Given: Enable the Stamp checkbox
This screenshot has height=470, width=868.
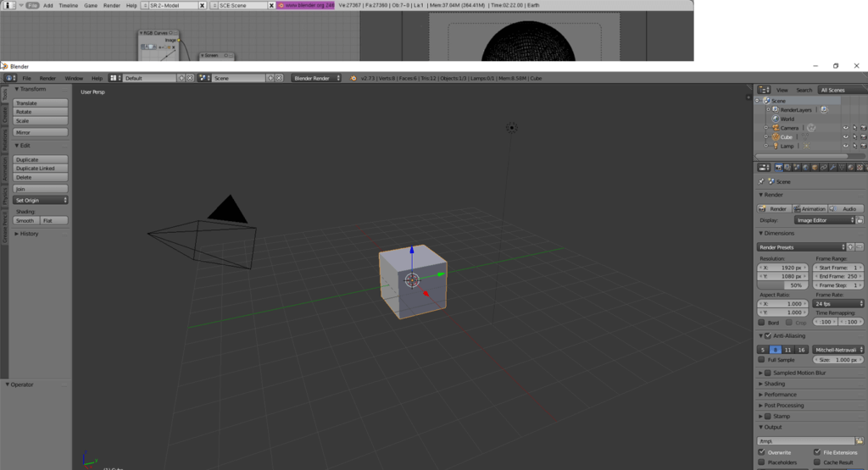Looking at the screenshot, I should click(x=768, y=417).
